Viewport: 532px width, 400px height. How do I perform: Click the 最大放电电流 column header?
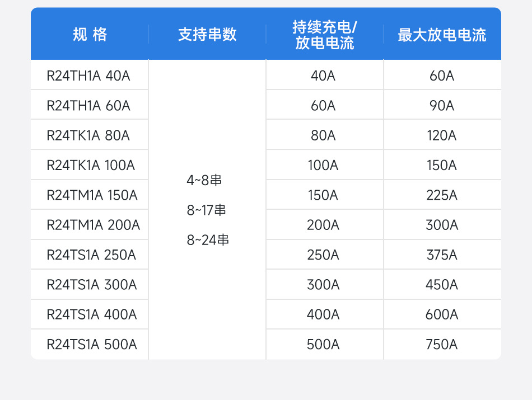click(x=442, y=35)
